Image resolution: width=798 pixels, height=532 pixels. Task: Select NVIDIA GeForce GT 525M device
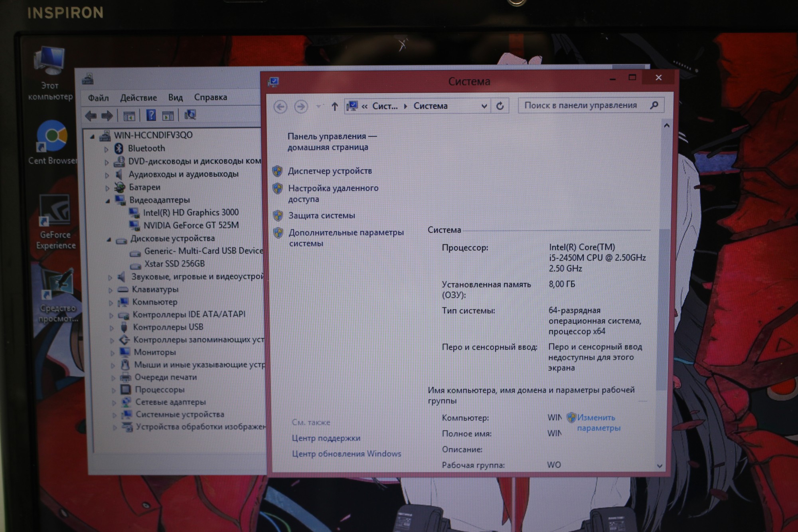(191, 225)
